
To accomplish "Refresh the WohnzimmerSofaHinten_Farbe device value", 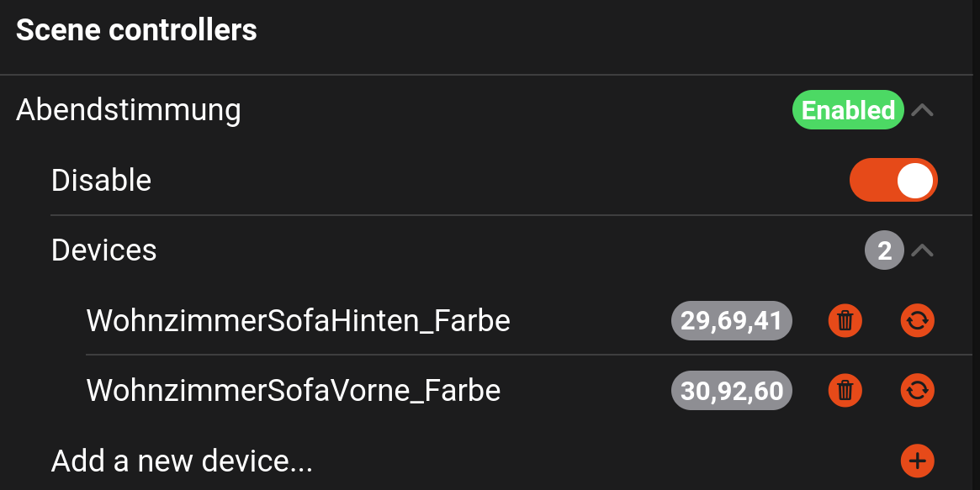I will [917, 320].
